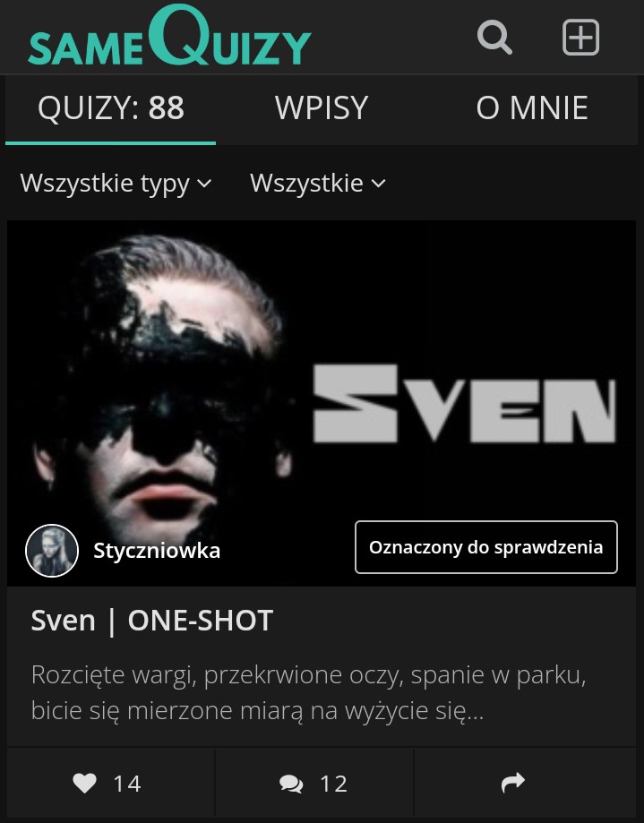
Task: Switch to the WPISY tab
Action: pyautogui.click(x=322, y=108)
